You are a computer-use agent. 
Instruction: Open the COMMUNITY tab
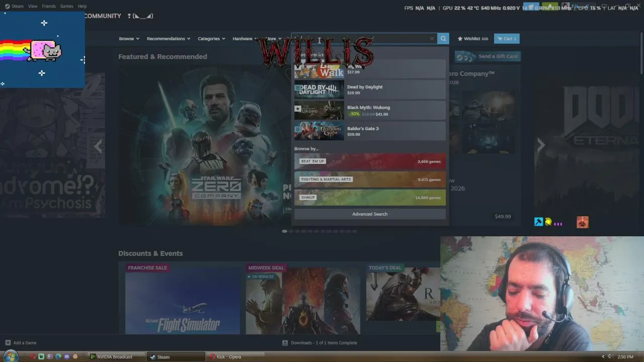click(103, 16)
